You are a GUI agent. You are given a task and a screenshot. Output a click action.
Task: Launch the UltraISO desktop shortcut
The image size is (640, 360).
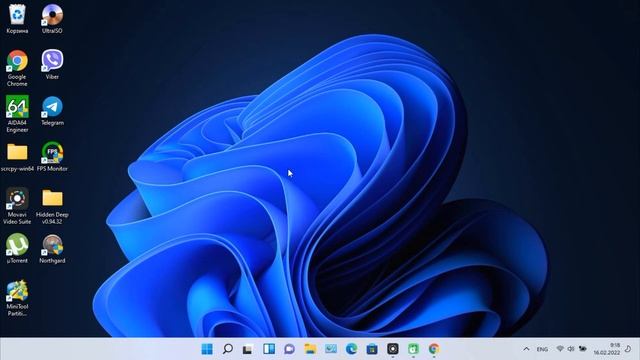tap(52, 18)
